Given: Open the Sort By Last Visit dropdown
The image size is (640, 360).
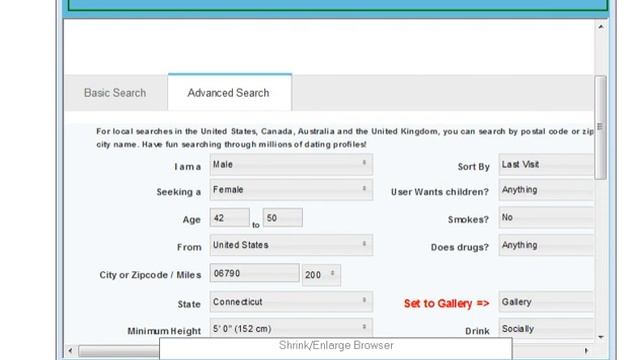Looking at the screenshot, I should (546, 164).
